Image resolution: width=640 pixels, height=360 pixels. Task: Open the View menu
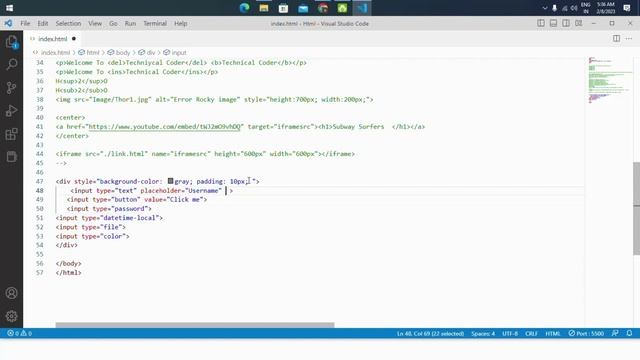(x=95, y=23)
